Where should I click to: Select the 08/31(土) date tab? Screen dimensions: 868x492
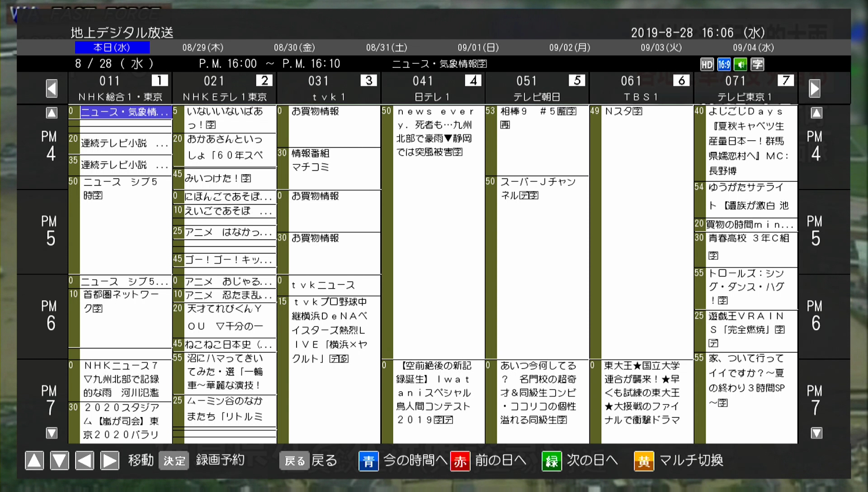point(387,47)
